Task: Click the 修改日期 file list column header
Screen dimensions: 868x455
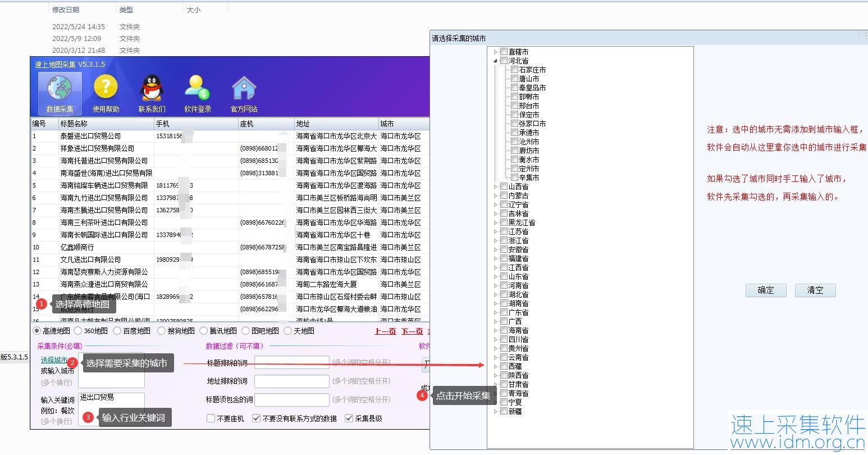Action: [66, 10]
